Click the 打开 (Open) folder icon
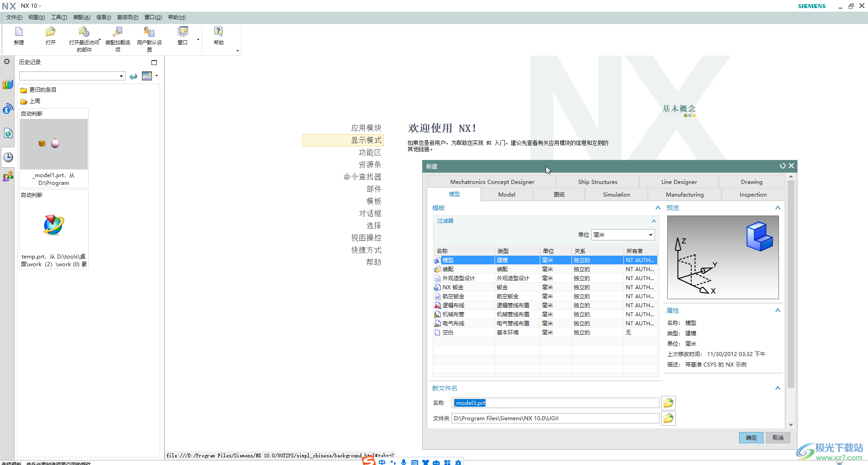868x465 pixels. [x=50, y=32]
